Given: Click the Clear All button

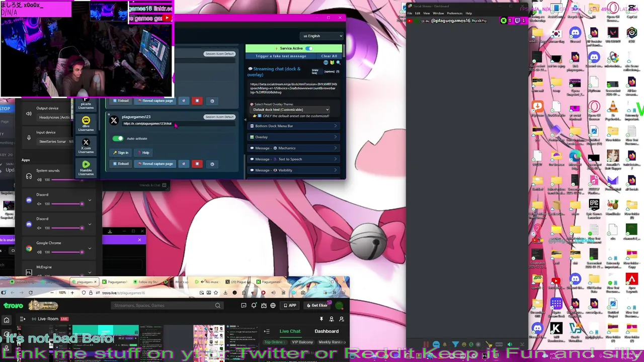Looking at the screenshot, I should [x=329, y=56].
